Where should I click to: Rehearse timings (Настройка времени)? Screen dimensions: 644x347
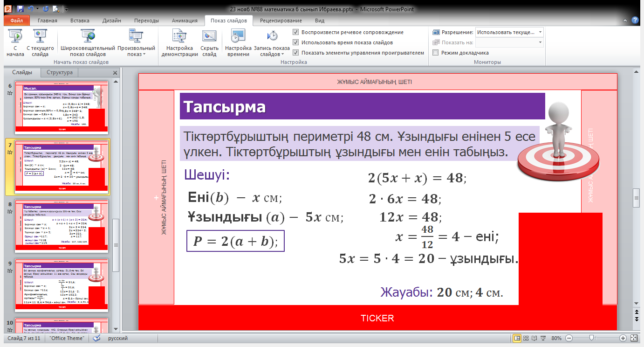238,42
